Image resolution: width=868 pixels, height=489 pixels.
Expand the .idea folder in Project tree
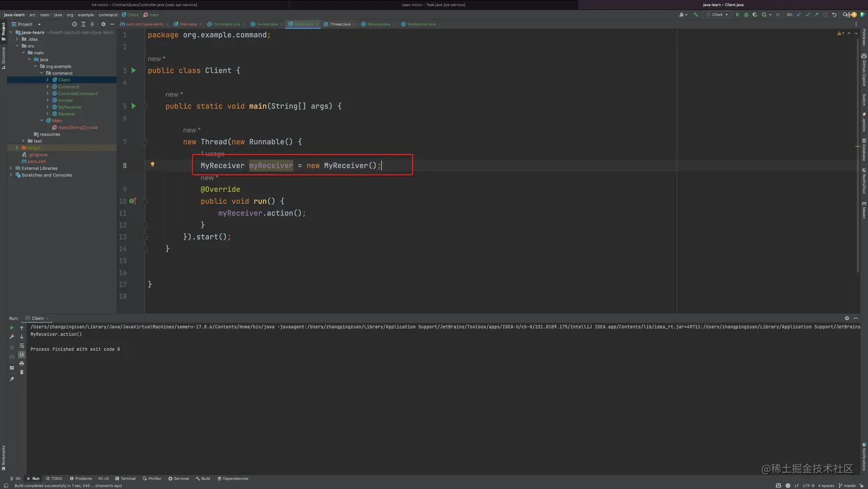pyautogui.click(x=17, y=39)
